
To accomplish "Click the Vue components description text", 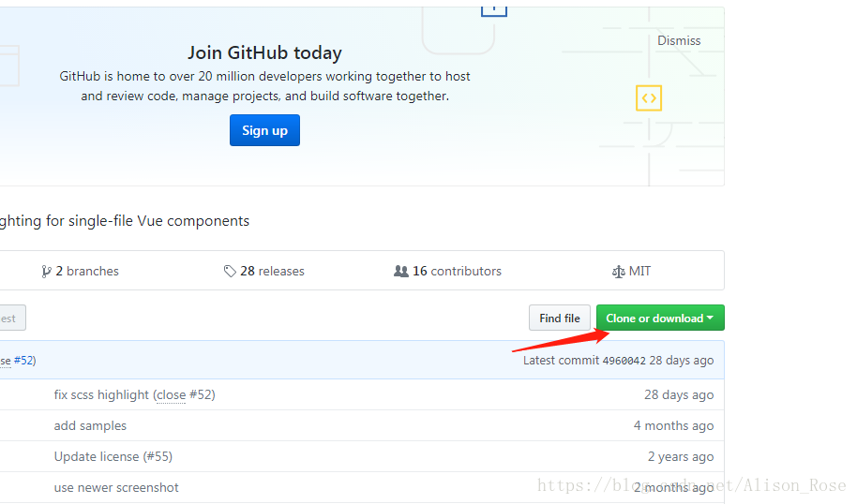I will 125,220.
